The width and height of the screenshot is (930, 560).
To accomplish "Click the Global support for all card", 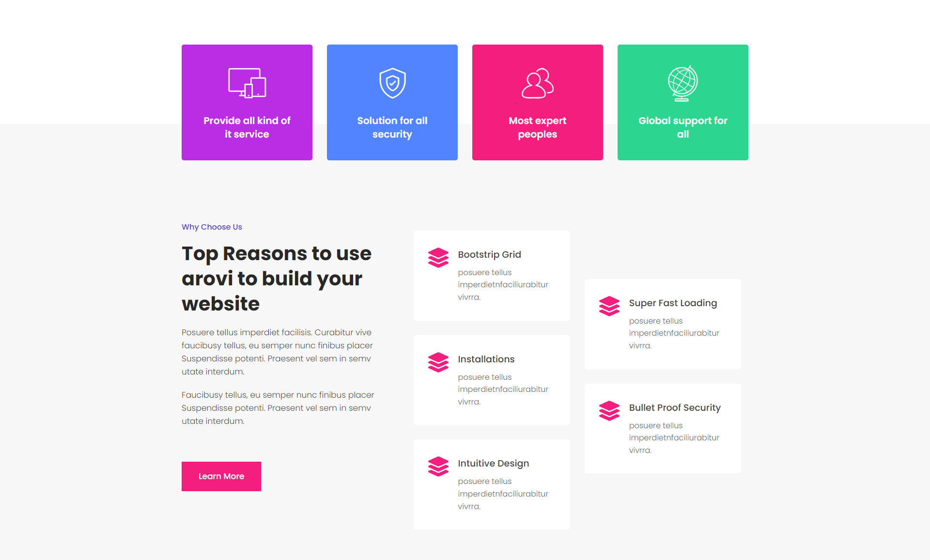I will (683, 102).
